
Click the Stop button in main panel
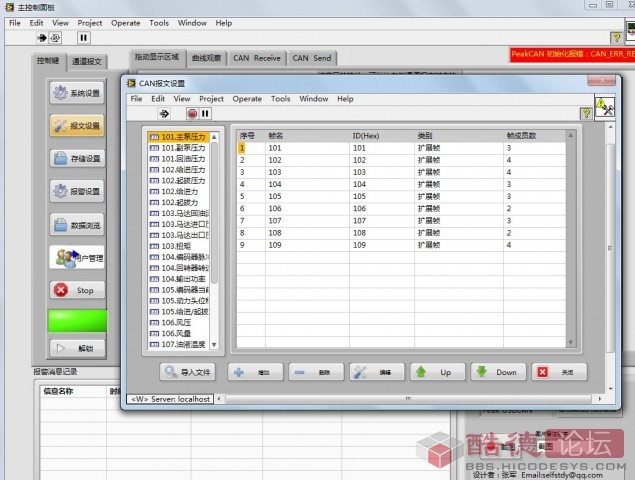click(77, 290)
